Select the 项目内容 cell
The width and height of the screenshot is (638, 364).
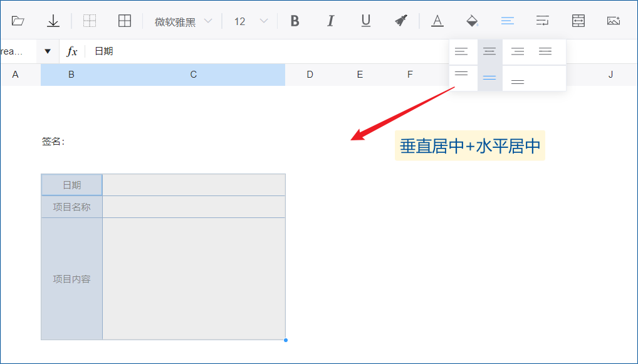71,279
